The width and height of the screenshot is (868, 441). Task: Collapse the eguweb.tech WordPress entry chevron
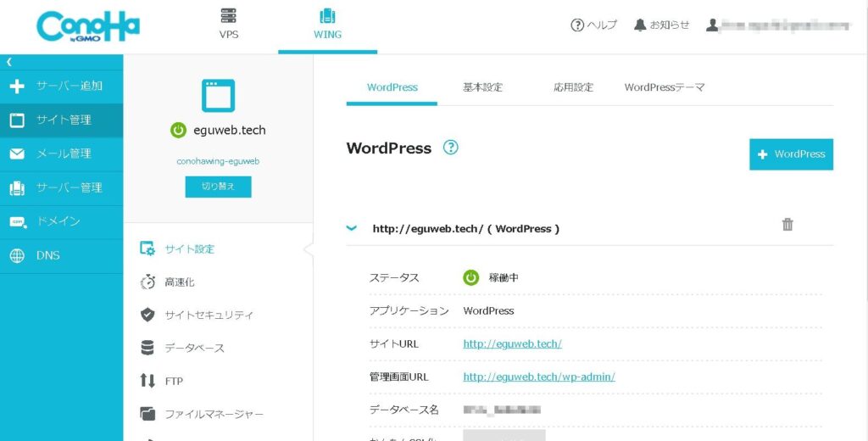click(x=352, y=228)
